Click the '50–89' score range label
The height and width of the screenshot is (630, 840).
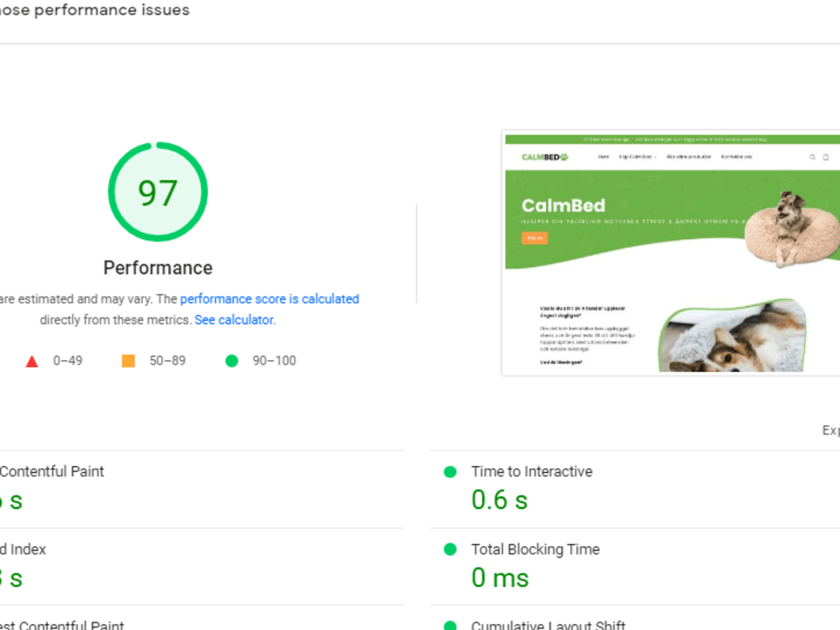coord(168,361)
